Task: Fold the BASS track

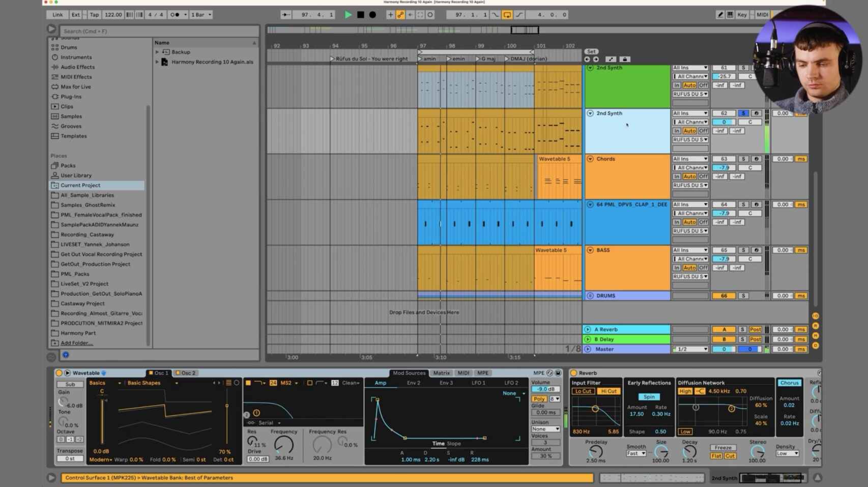Action: tap(590, 250)
